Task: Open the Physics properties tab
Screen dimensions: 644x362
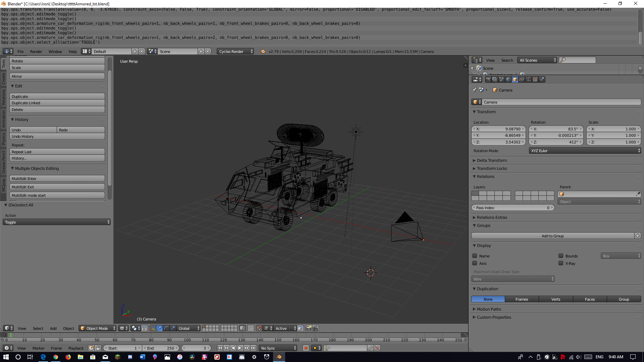Action: point(542,79)
